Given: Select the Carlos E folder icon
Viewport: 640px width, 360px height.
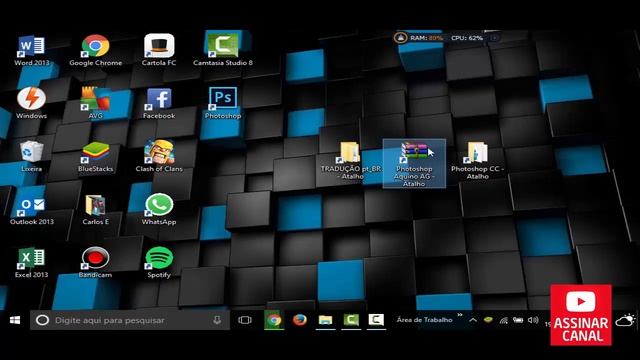Looking at the screenshot, I should coord(95,210).
